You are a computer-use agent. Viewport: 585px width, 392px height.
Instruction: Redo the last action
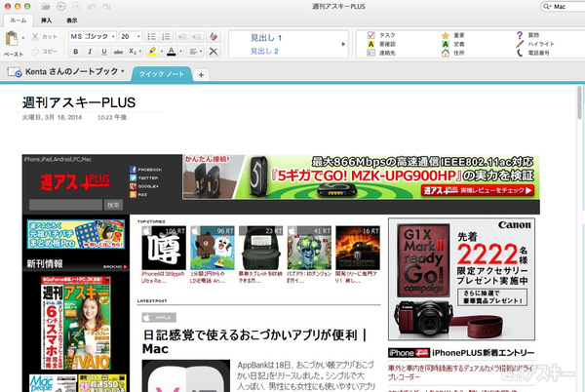point(106,7)
